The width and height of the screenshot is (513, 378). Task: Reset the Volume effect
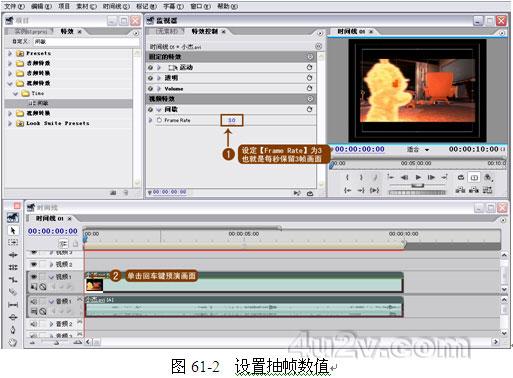coord(309,88)
